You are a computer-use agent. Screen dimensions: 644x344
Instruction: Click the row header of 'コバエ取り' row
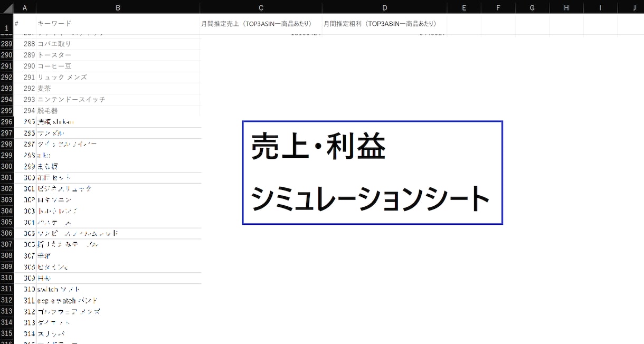[7, 44]
